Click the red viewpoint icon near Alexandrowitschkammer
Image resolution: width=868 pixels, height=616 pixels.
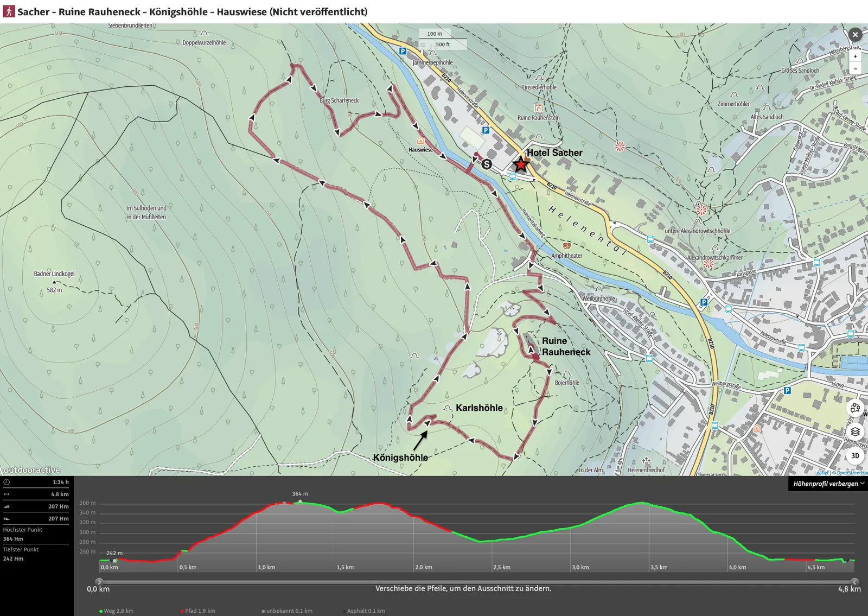click(x=709, y=264)
